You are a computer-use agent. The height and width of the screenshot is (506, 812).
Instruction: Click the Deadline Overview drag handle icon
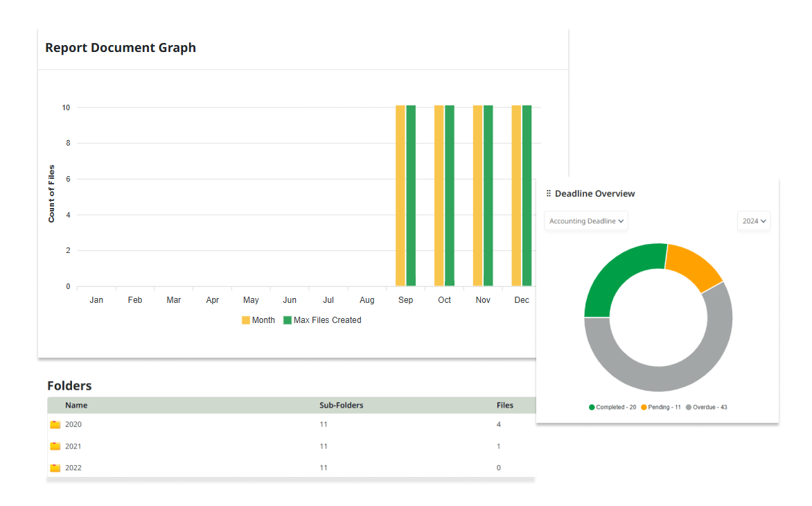click(x=549, y=194)
